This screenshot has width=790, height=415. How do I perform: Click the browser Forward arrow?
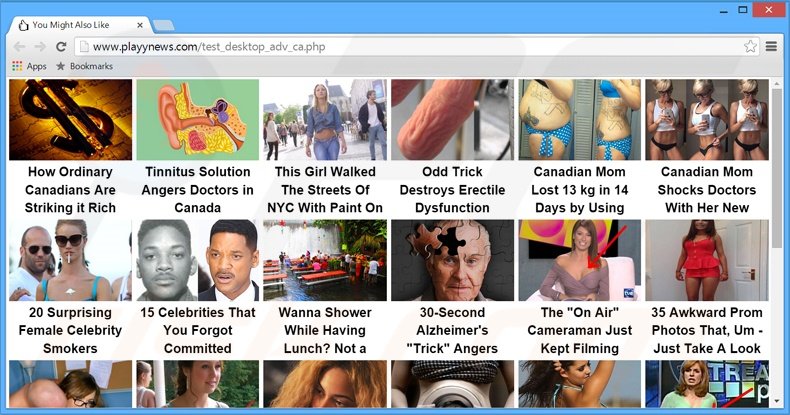(40, 47)
